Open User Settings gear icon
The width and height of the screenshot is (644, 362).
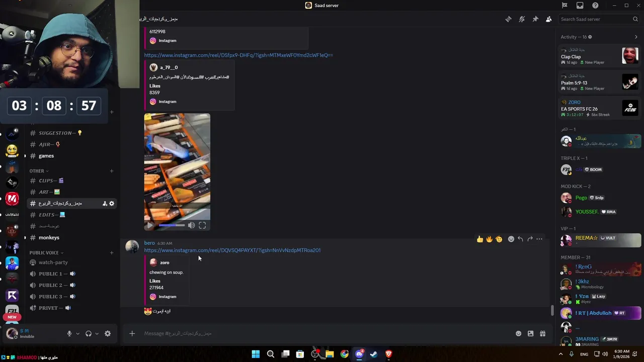pyautogui.click(x=108, y=333)
